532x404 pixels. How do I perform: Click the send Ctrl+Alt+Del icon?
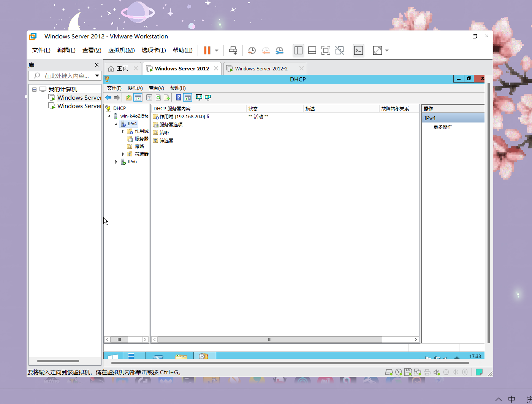[233, 50]
